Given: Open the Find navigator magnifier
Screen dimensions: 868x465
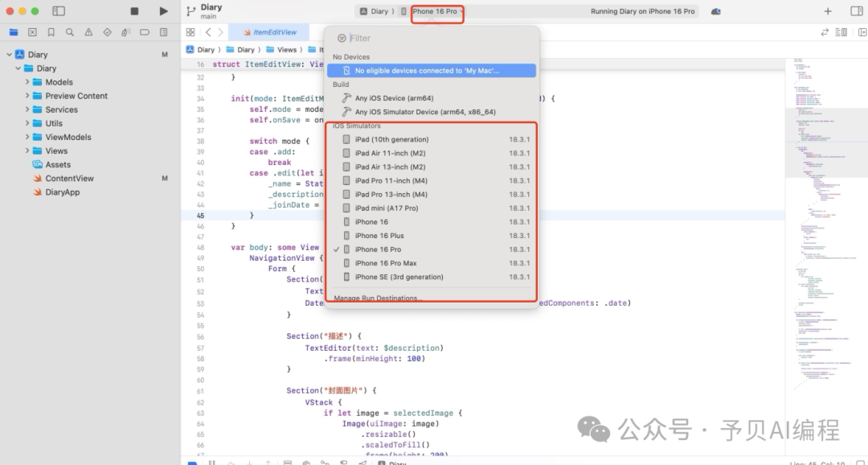Looking at the screenshot, I should pyautogui.click(x=70, y=33).
